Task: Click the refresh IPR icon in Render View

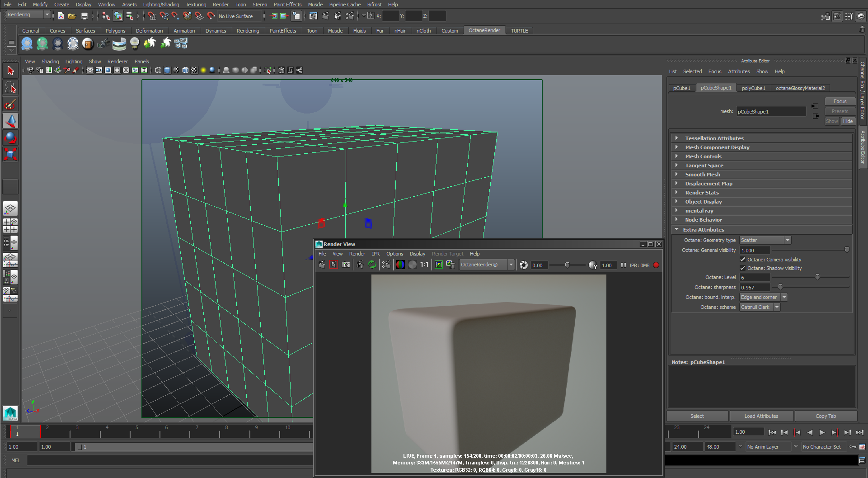Action: (372, 265)
